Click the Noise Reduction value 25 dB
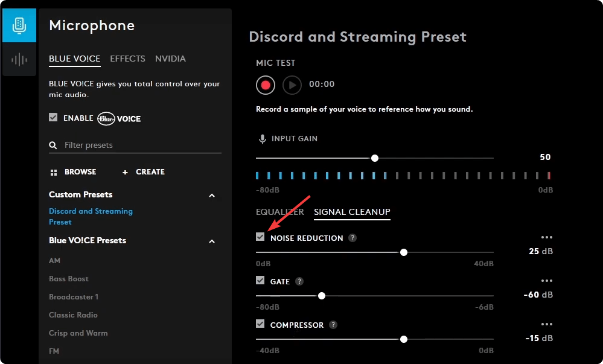The height and width of the screenshot is (364, 603). coord(541,251)
